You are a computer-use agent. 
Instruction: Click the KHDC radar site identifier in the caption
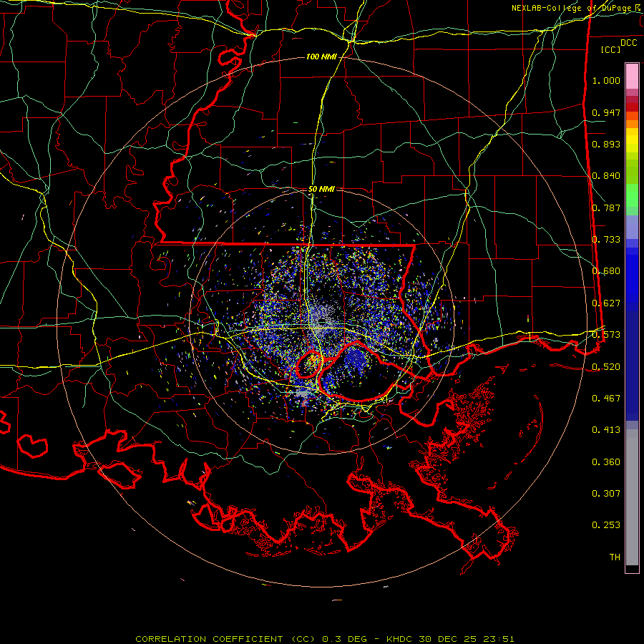click(x=401, y=639)
